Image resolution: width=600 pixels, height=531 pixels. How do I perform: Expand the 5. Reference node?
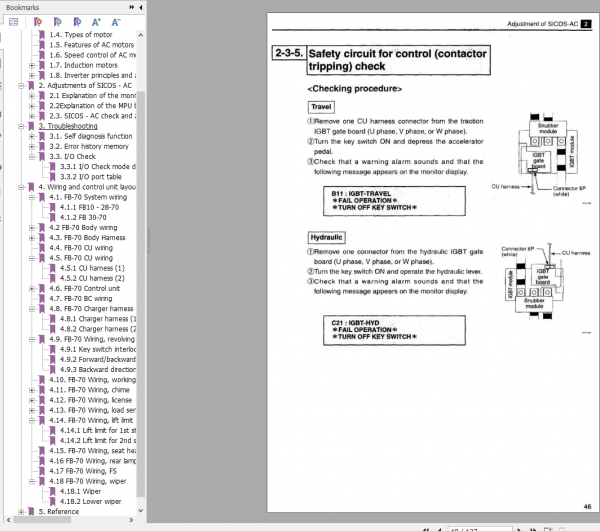tap(21, 511)
